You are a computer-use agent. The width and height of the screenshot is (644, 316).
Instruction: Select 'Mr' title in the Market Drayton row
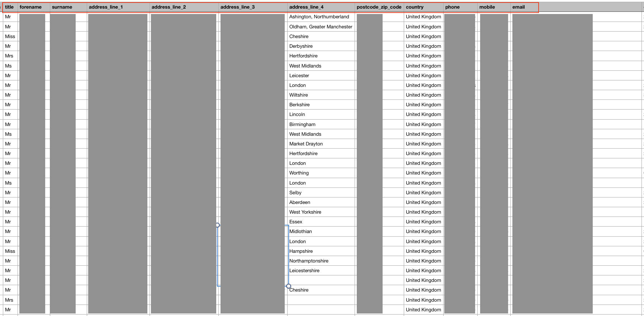click(x=10, y=144)
